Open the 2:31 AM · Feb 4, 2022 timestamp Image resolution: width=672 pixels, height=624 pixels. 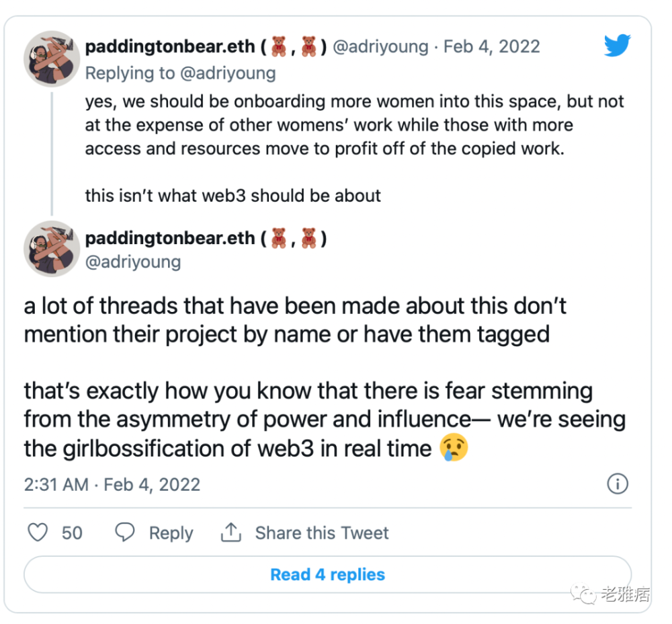(112, 484)
